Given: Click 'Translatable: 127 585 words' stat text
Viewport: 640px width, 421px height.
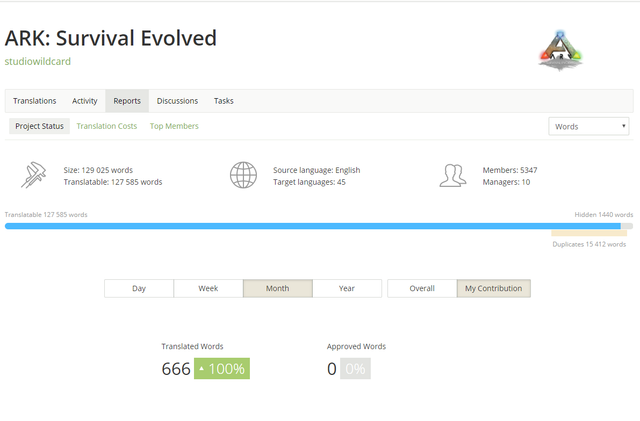Looking at the screenshot, I should tap(113, 182).
